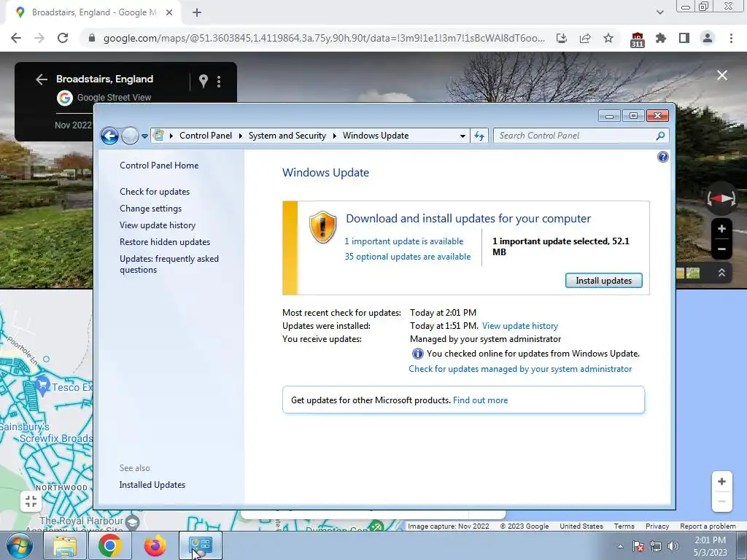Zoom in Street View with plus button

click(x=721, y=229)
